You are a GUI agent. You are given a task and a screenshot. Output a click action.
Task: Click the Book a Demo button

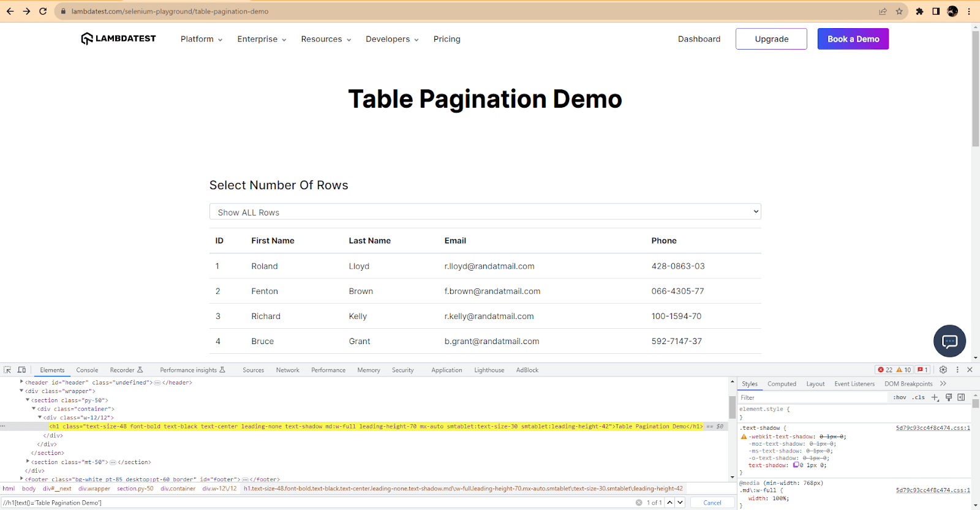(853, 39)
